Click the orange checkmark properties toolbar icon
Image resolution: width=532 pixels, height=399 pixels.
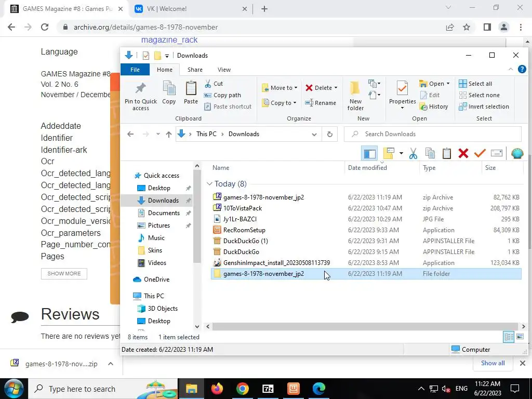[480, 153]
